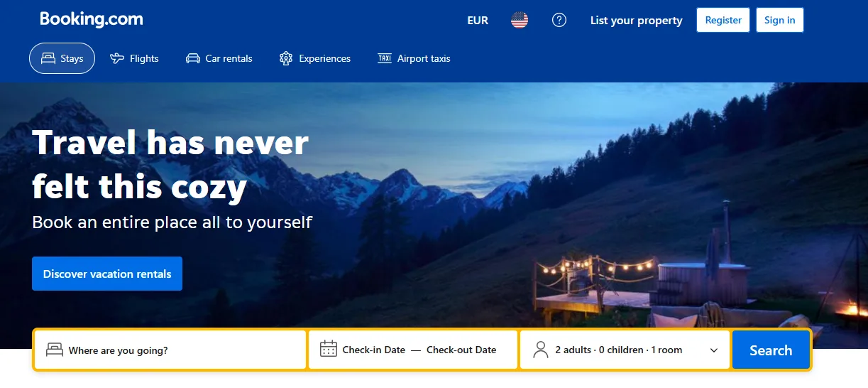
Task: Click the car icon for Car rentals
Action: (193, 58)
